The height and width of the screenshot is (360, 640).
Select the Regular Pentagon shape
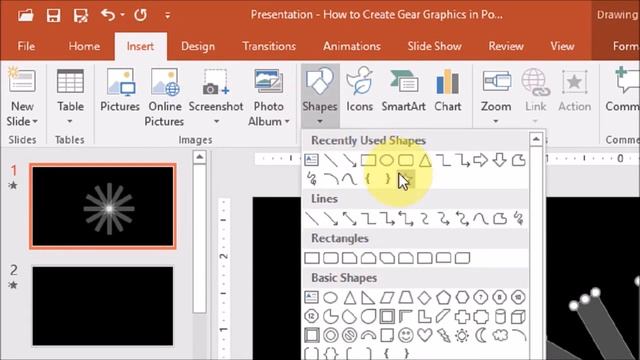click(443, 297)
